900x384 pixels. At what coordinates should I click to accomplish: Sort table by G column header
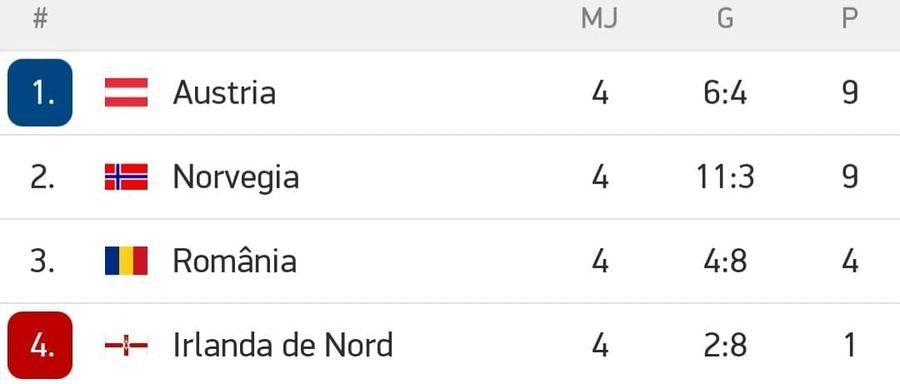coord(725,19)
